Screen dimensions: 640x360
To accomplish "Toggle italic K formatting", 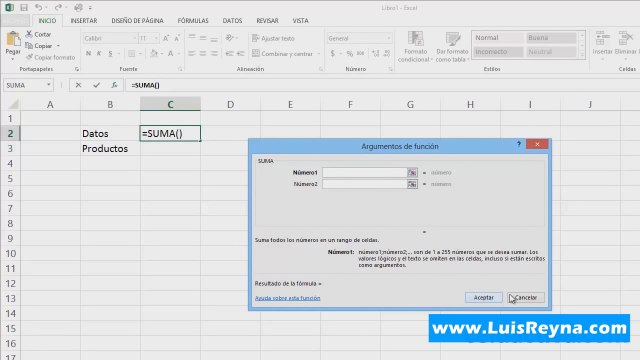I will [x=99, y=53].
